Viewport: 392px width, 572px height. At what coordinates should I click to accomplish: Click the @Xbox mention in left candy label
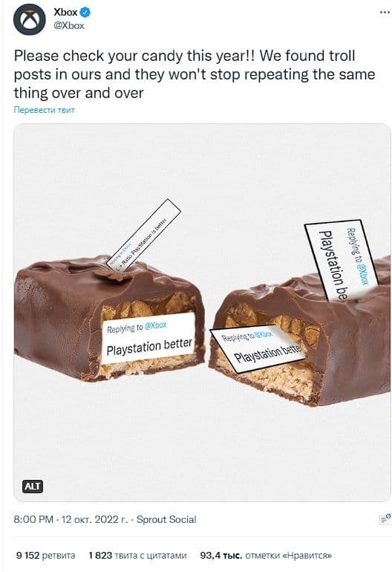156,325
